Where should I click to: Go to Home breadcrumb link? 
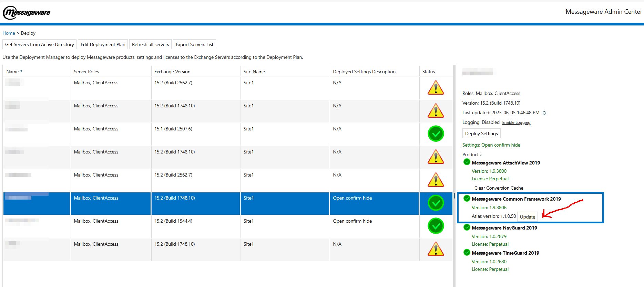(x=9, y=33)
